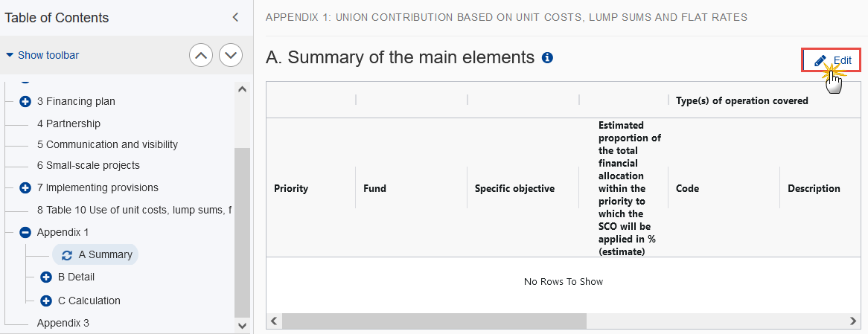Image resolution: width=868 pixels, height=334 pixels.
Task: Toggle Show toolbar dropdown
Action: [42, 55]
